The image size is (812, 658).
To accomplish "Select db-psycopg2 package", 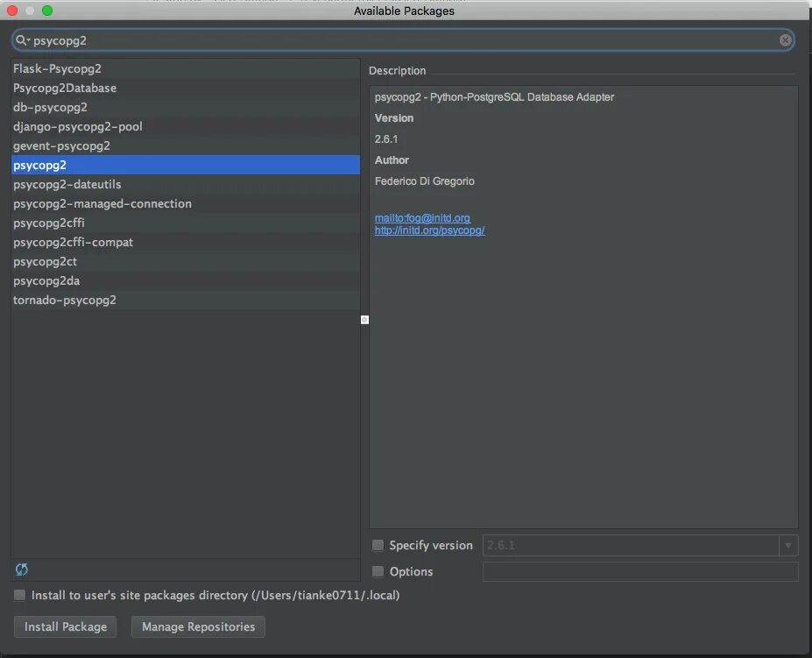I will point(186,107).
